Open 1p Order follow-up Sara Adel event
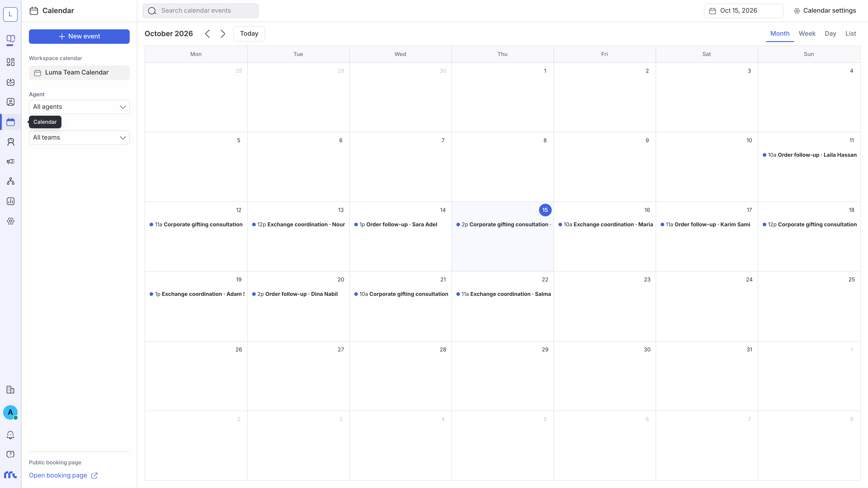868x488 pixels. (x=396, y=225)
